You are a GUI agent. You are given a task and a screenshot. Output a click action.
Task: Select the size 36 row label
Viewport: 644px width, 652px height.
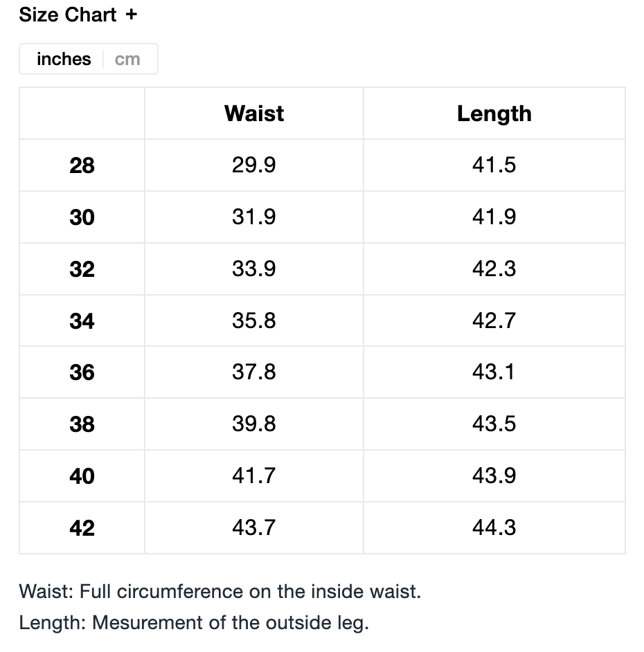pyautogui.click(x=82, y=372)
